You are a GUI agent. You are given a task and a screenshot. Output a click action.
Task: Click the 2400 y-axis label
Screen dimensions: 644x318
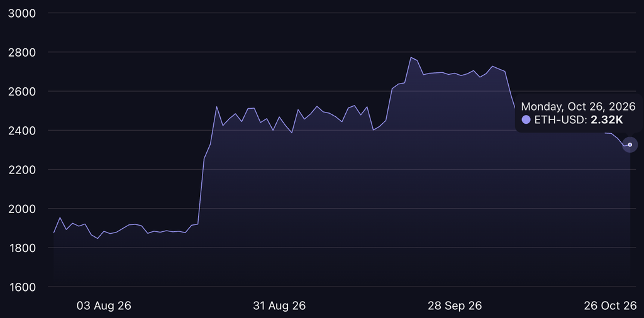pos(22,131)
